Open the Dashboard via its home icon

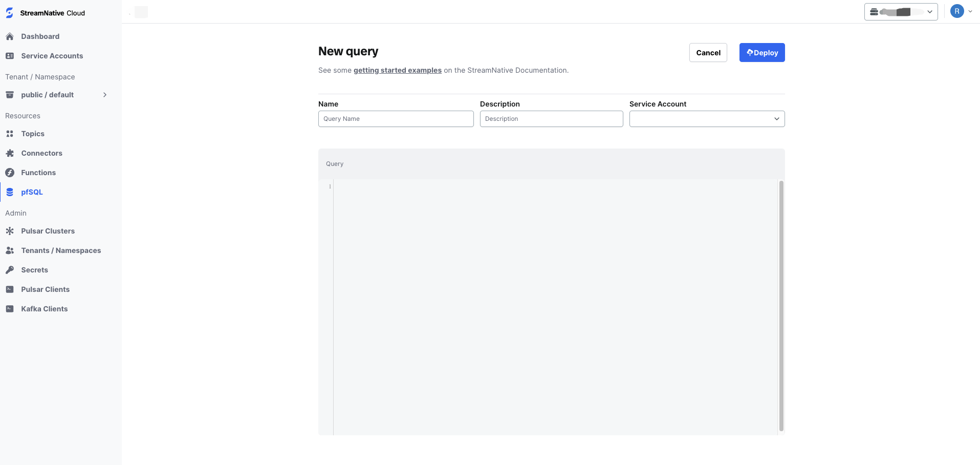click(x=10, y=36)
